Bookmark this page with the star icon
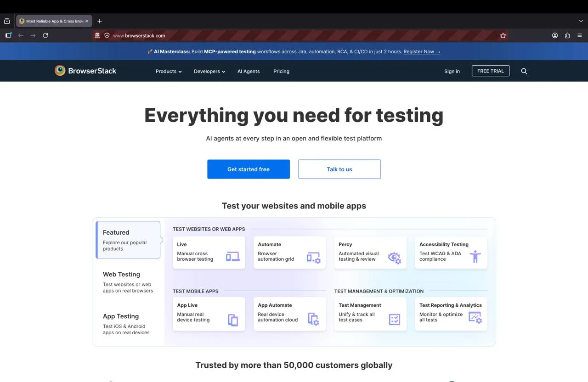Image resolution: width=588 pixels, height=382 pixels. coord(503,35)
